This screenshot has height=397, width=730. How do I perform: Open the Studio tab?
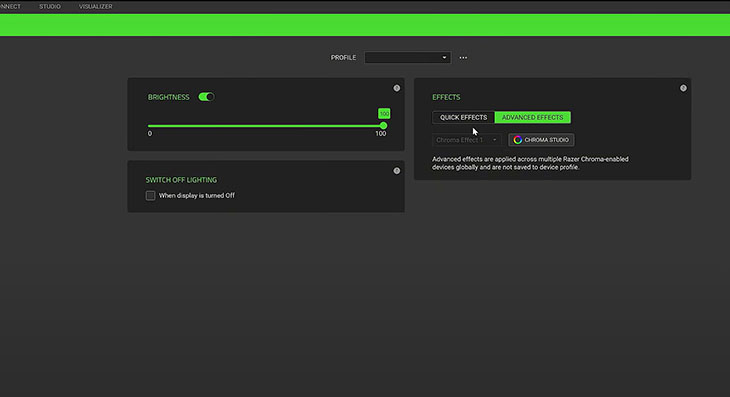50,7
